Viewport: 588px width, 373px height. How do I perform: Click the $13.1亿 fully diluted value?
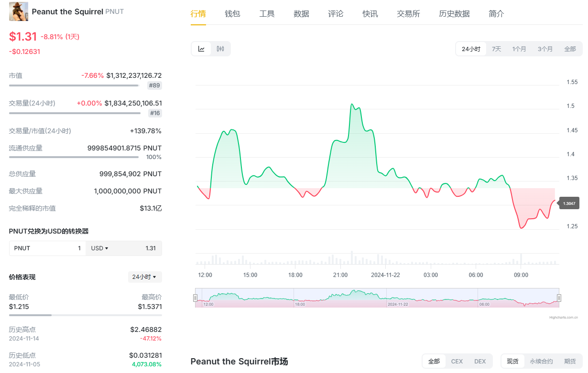151,208
